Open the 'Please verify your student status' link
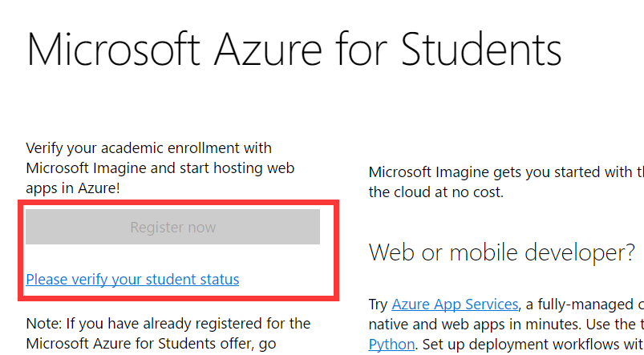This screenshot has height=355, width=644. click(x=132, y=280)
